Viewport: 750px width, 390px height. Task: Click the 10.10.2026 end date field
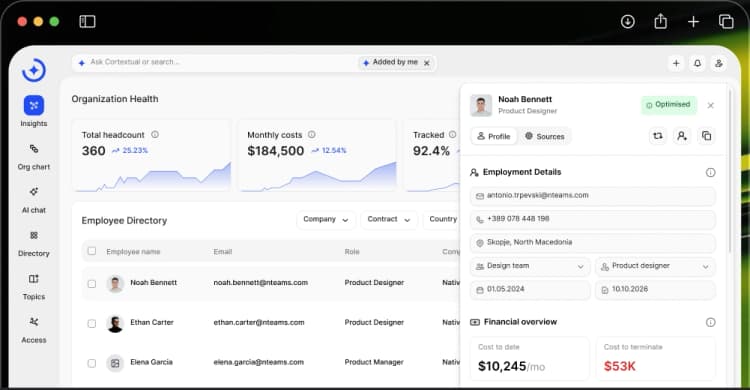(x=655, y=290)
